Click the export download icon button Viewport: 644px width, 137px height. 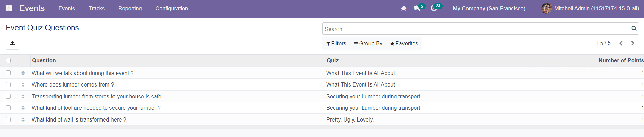tap(12, 43)
